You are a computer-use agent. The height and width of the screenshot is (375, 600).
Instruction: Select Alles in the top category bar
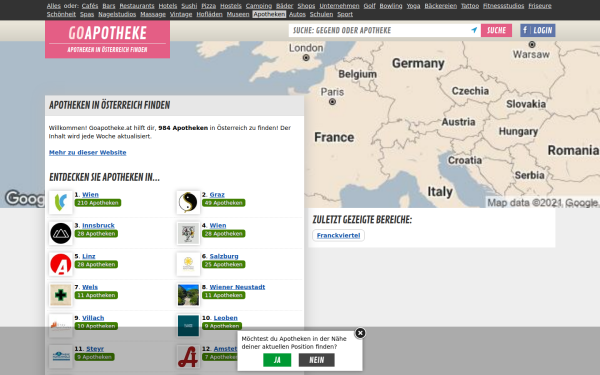point(54,6)
